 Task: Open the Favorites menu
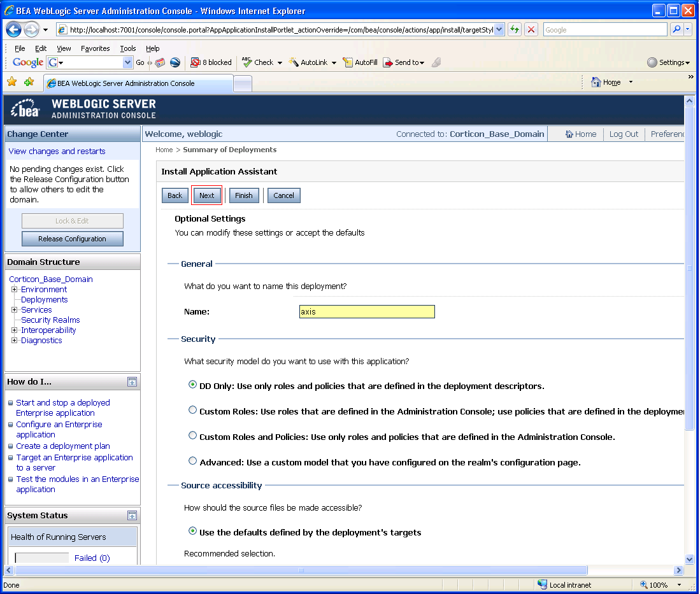click(x=95, y=48)
